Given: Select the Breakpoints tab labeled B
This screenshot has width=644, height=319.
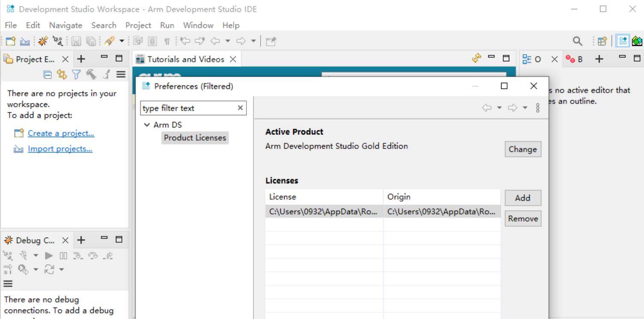Looking at the screenshot, I should click(x=574, y=59).
